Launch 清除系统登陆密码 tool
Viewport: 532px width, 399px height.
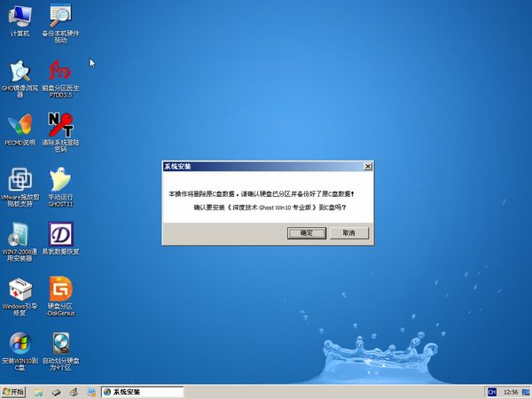(x=60, y=125)
